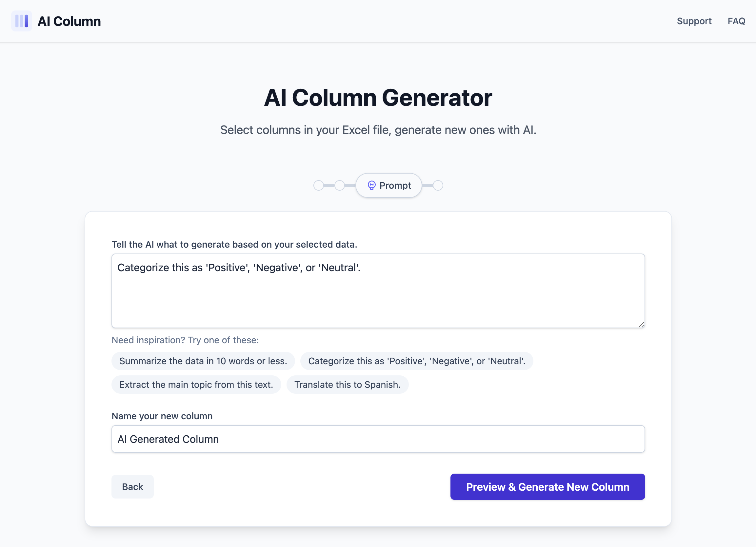Click the Back button
756x547 pixels.
(x=132, y=487)
